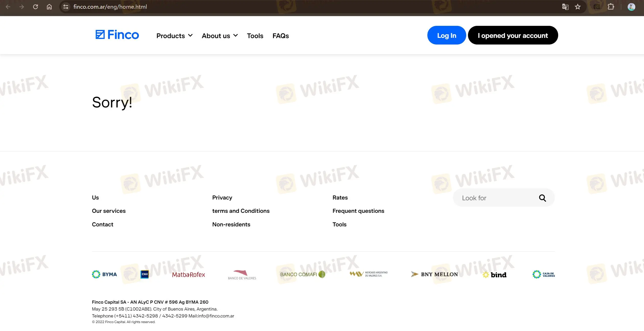Click the Contact footer link
This screenshot has height=331, width=644.
click(102, 224)
